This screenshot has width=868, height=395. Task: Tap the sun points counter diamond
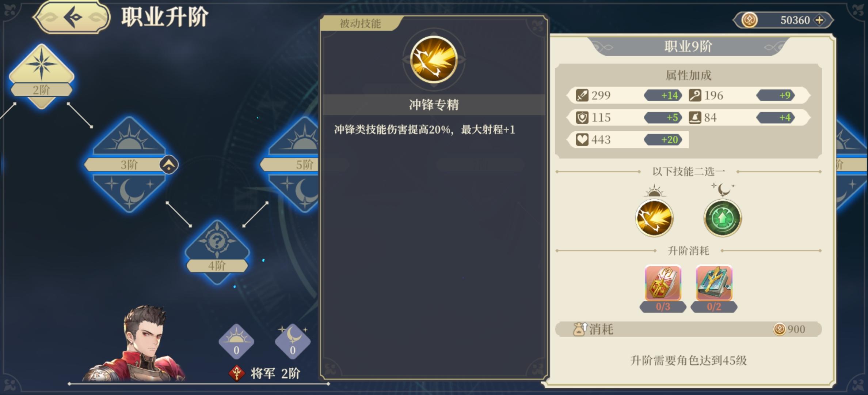236,342
